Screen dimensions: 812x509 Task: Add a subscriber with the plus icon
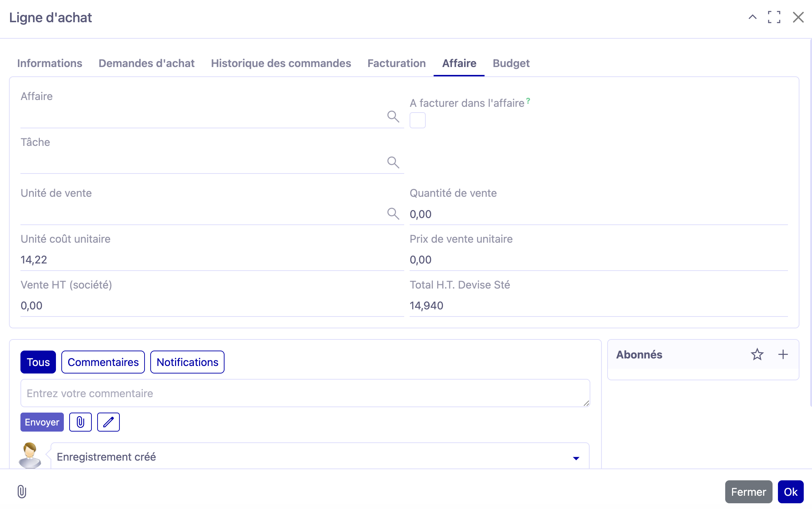pyautogui.click(x=783, y=355)
